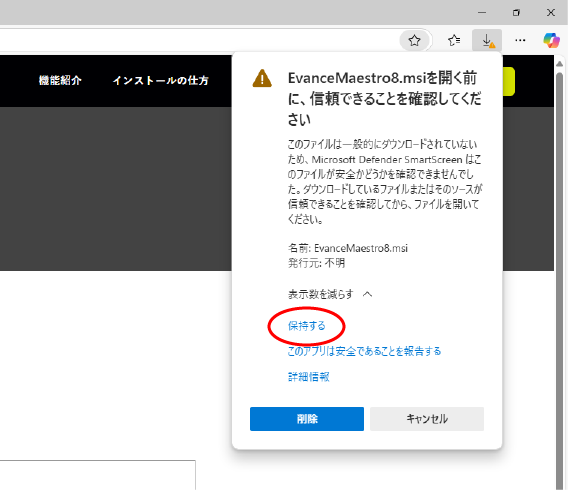Click the 保持する link
The image size is (568, 490).
point(306,326)
